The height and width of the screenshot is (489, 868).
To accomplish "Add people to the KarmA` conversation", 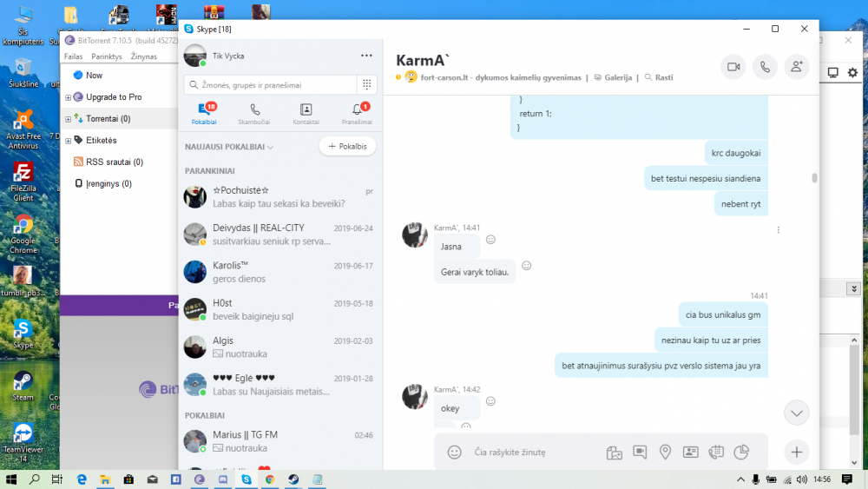I will (x=797, y=67).
